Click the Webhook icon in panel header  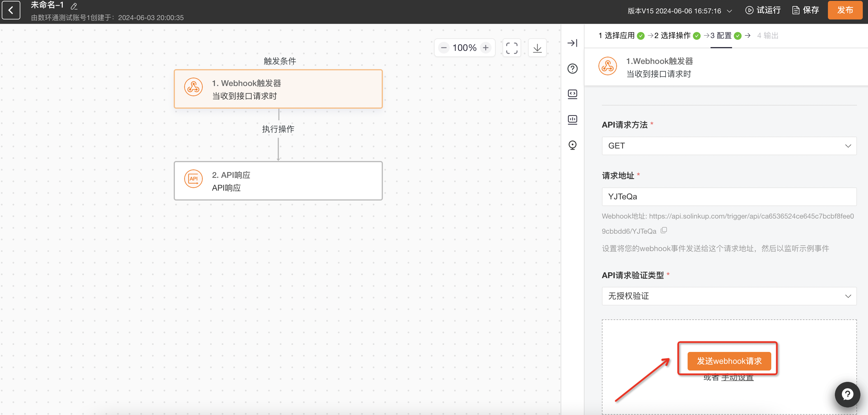(607, 66)
